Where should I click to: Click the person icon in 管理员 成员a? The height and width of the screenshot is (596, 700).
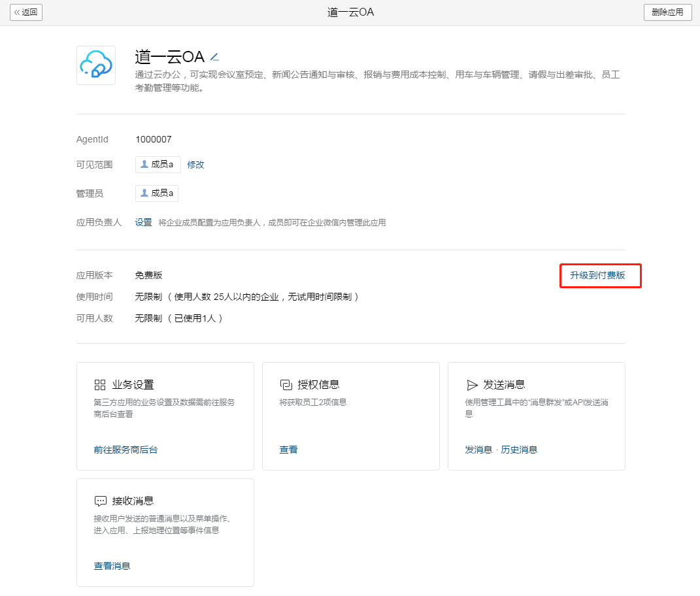click(x=144, y=193)
